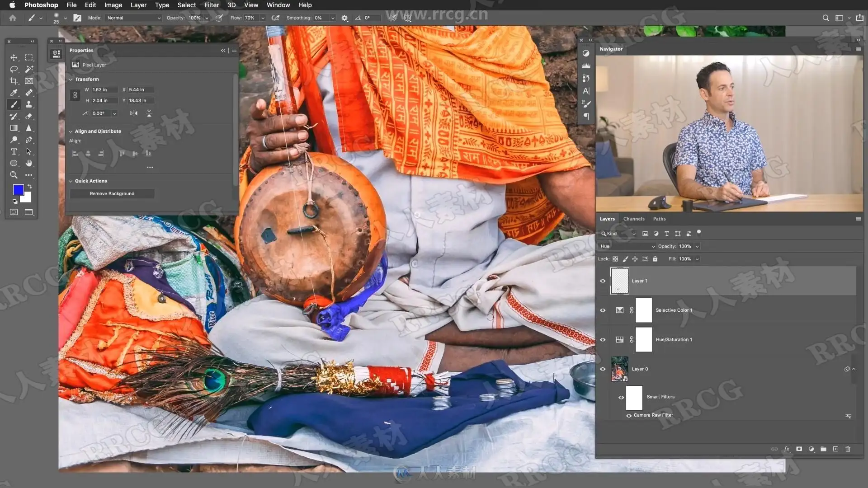Select the Zoom tool
This screenshot has width=868, height=488.
pyautogui.click(x=14, y=175)
